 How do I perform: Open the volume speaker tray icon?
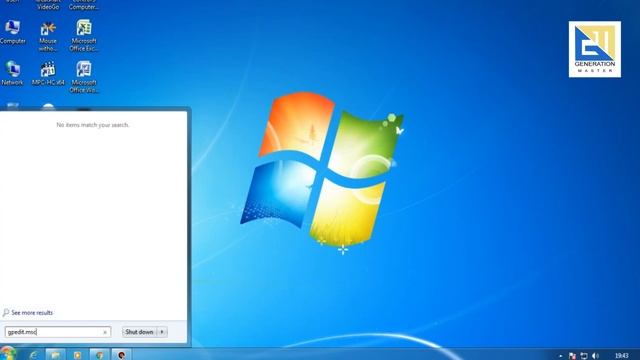coord(596,356)
